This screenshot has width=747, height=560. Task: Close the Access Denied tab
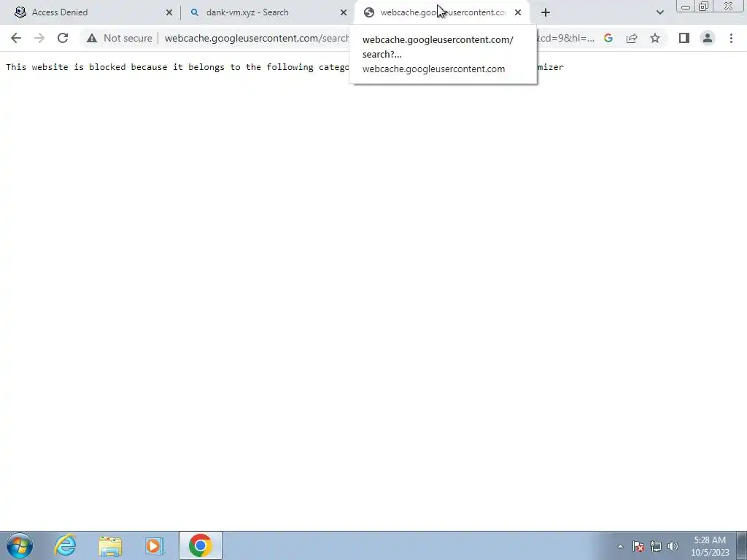[x=169, y=12]
